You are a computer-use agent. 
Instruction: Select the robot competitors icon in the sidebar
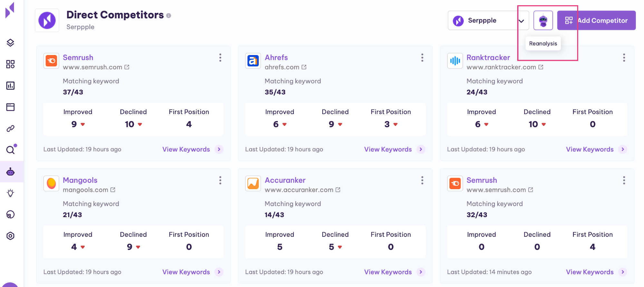10,172
